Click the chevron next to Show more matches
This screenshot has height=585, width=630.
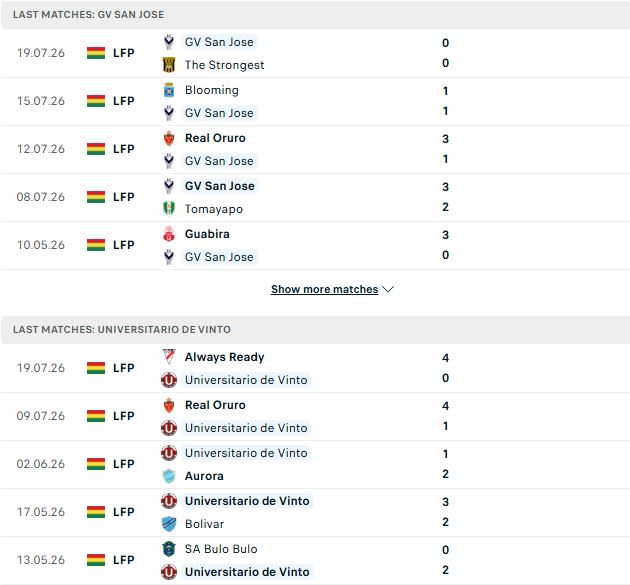click(388, 289)
